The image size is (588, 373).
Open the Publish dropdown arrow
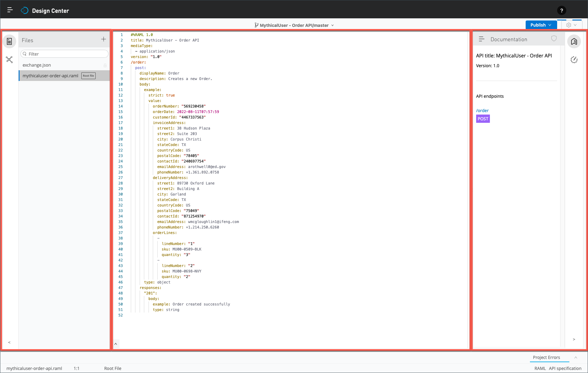[550, 25]
